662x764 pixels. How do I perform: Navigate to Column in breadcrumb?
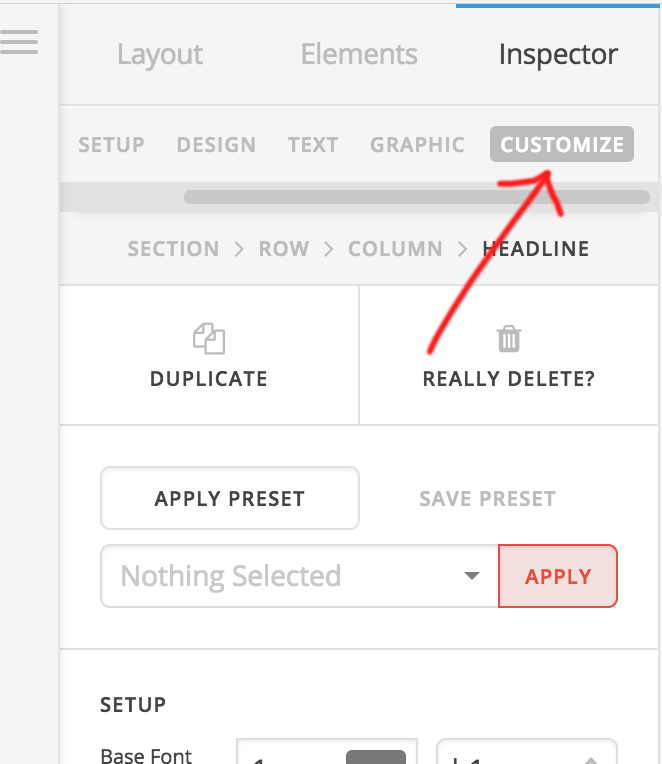tap(395, 249)
